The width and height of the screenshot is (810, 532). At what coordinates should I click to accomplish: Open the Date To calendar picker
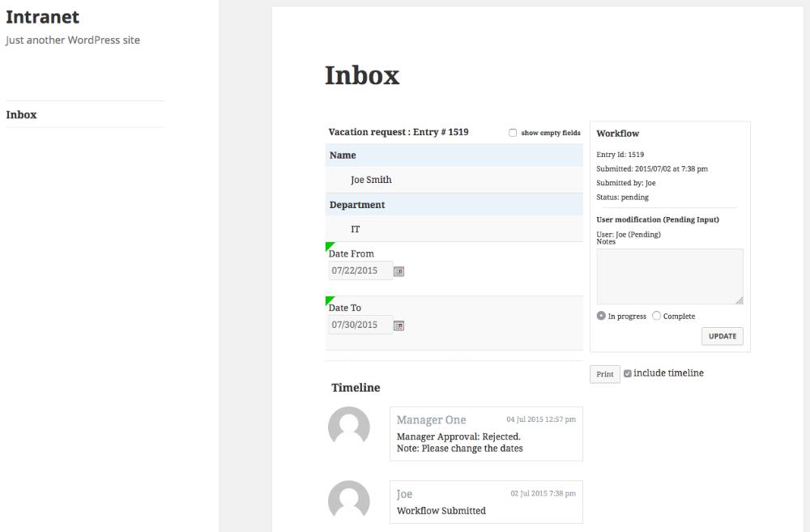point(399,326)
